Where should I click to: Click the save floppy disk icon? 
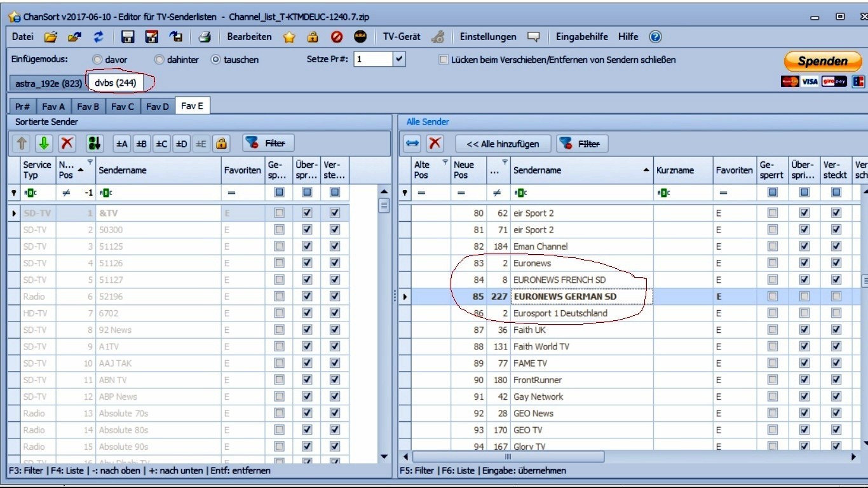pyautogui.click(x=128, y=37)
